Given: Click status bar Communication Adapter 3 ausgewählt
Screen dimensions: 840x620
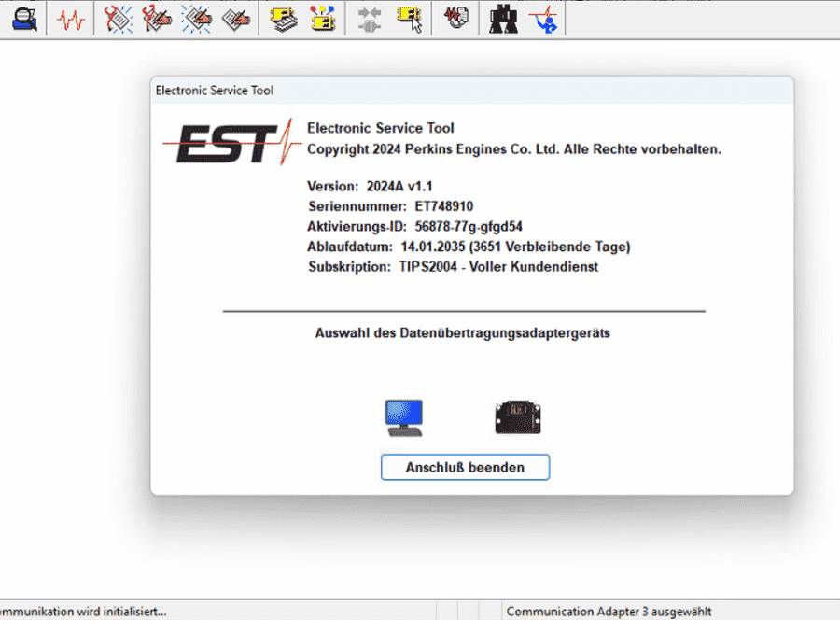Looking at the screenshot, I should (609, 612).
